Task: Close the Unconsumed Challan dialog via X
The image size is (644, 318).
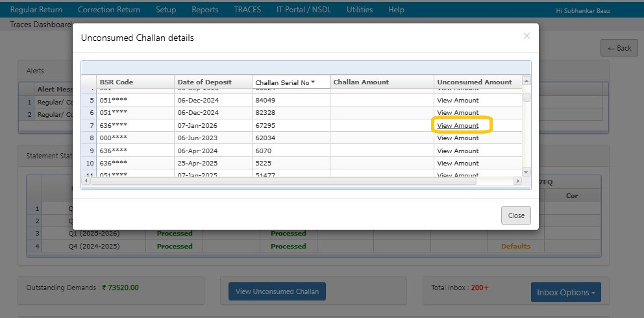Action: [526, 36]
